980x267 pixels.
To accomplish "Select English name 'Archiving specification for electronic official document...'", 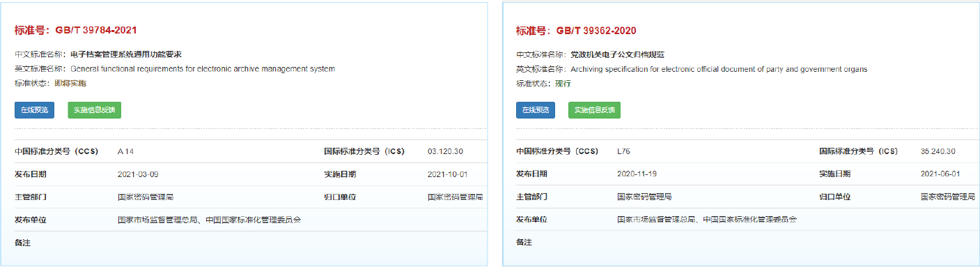I will [x=719, y=69].
